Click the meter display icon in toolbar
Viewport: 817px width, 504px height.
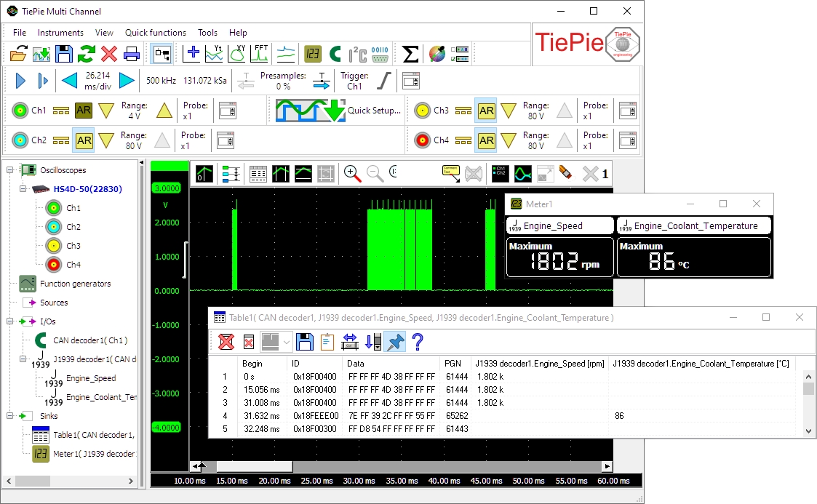click(x=313, y=53)
